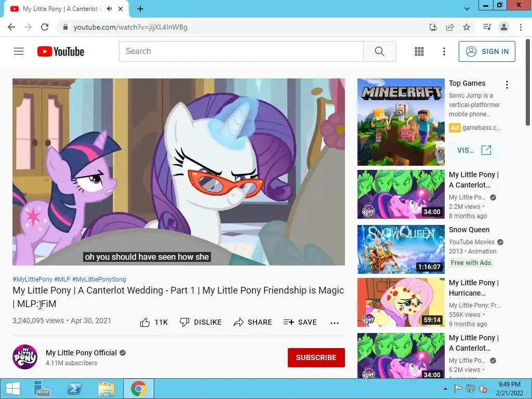This screenshot has height=399, width=532.
Task: Open the Hurricane Fluttershy 59:14 thumbnail
Action: tap(401, 302)
